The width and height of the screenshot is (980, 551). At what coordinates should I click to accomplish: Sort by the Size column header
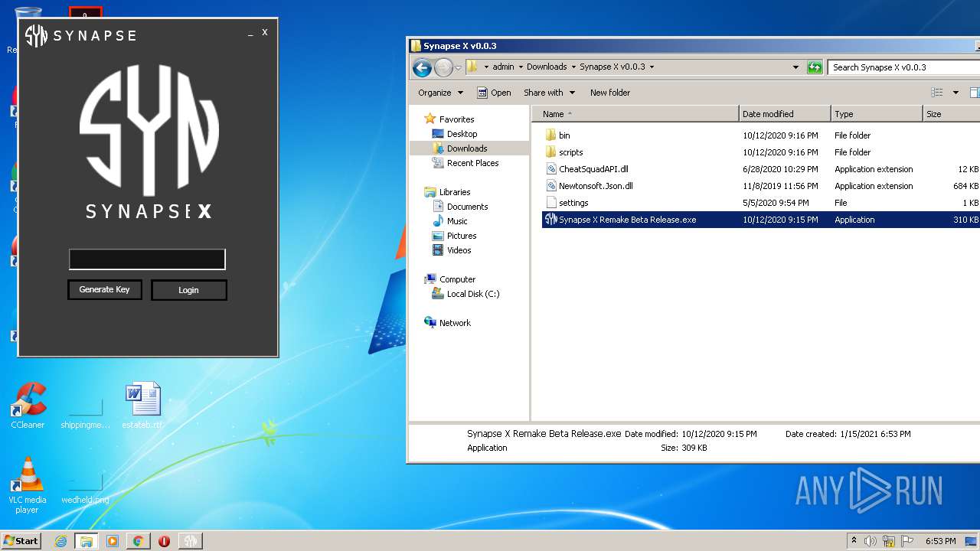click(952, 114)
